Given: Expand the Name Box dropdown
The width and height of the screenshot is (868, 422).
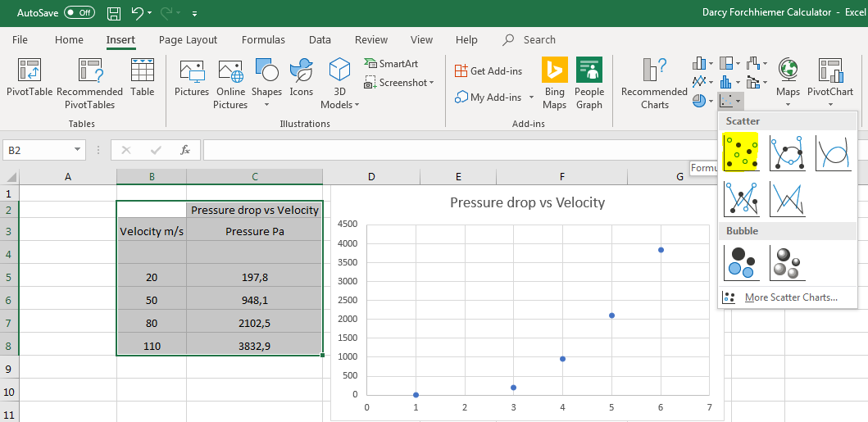Looking at the screenshot, I should (x=78, y=150).
